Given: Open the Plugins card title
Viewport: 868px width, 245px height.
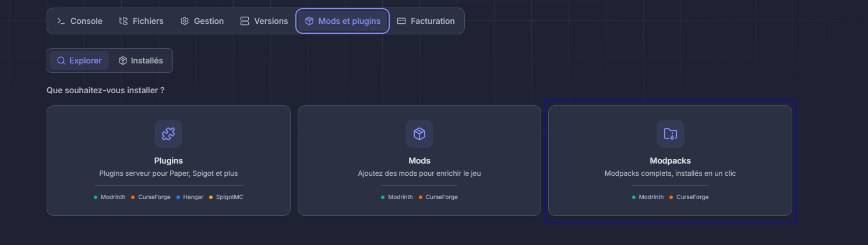Looking at the screenshot, I should coord(168,161).
